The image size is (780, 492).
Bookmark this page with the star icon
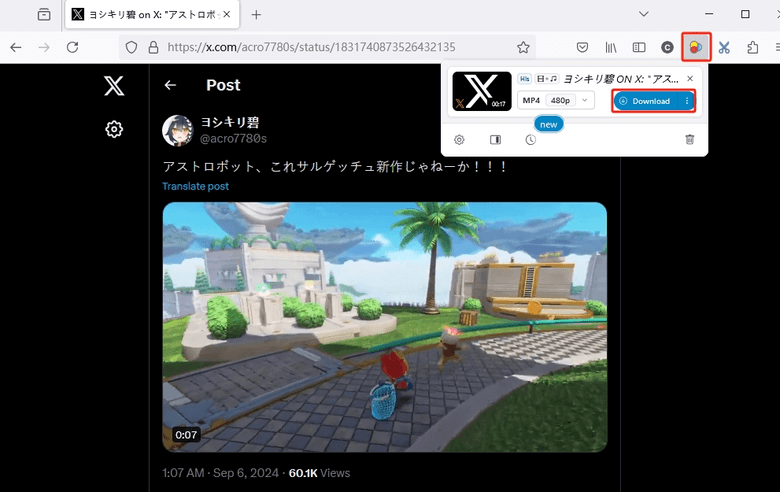pos(523,47)
